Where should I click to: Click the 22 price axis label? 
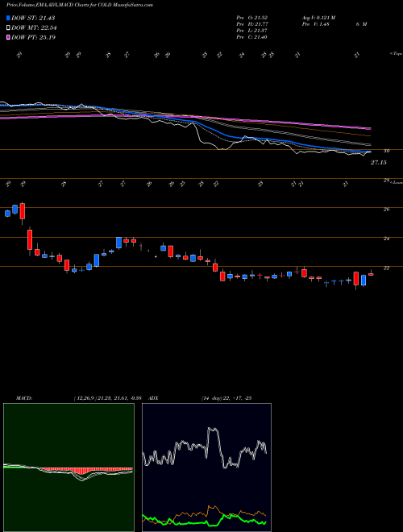[x=387, y=268]
